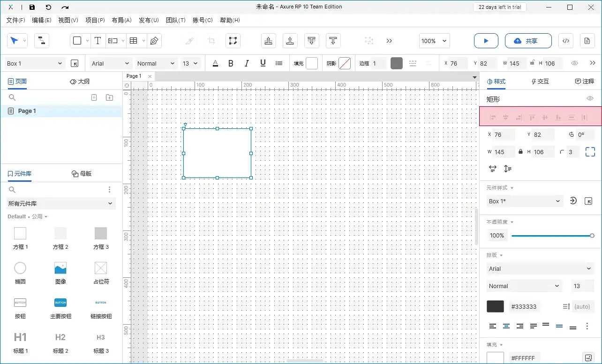
Task: Click the Preview play button
Action: point(486,41)
